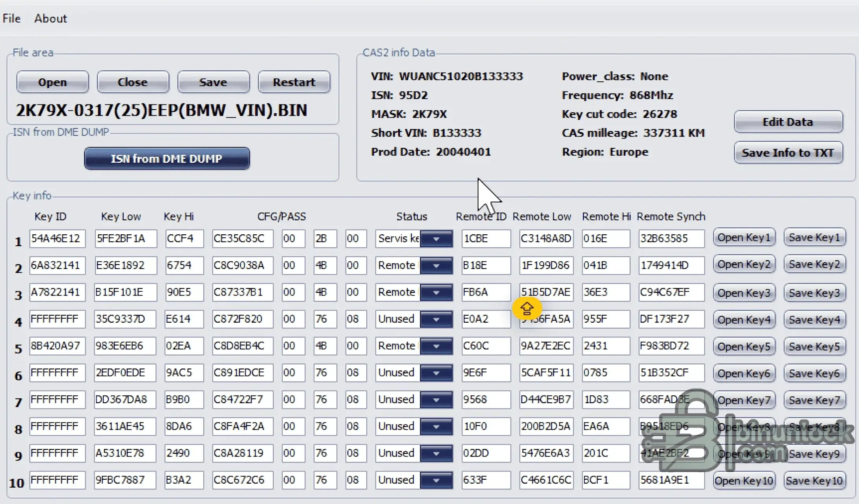Click Save Key1 button
This screenshot has height=504, width=859.
(x=815, y=237)
